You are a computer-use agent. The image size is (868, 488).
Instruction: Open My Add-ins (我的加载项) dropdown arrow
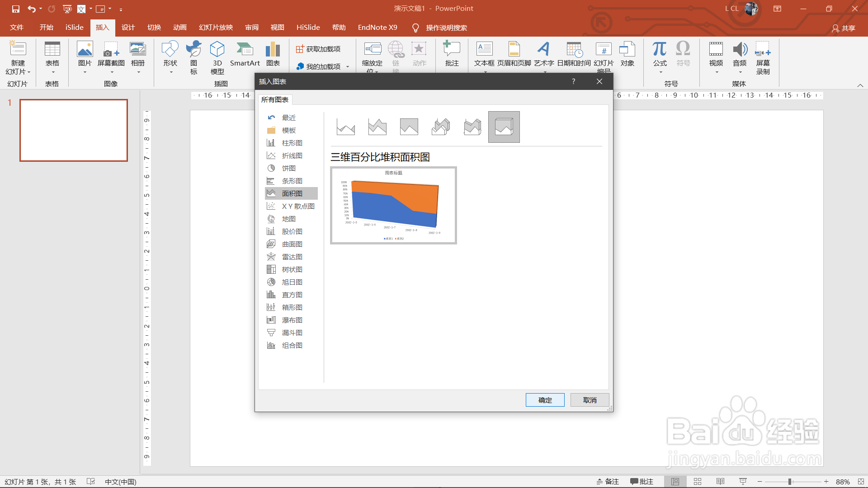[x=348, y=67]
